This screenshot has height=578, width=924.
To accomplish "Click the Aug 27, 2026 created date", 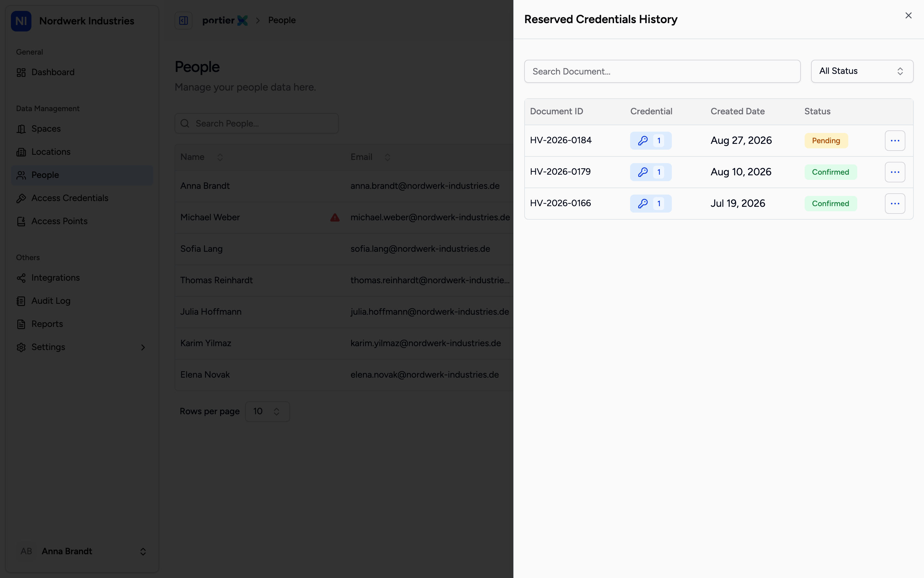I will 741,141.
